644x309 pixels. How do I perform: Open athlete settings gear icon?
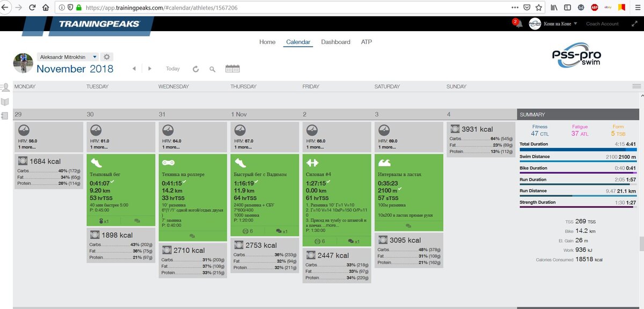(107, 57)
